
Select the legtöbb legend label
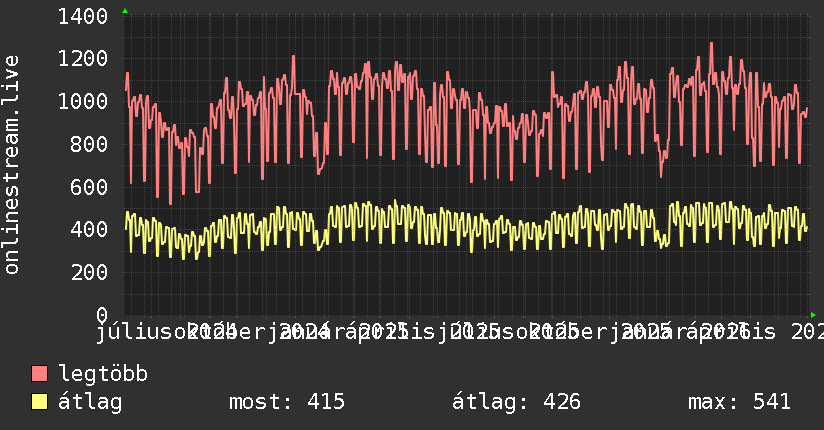103,374
